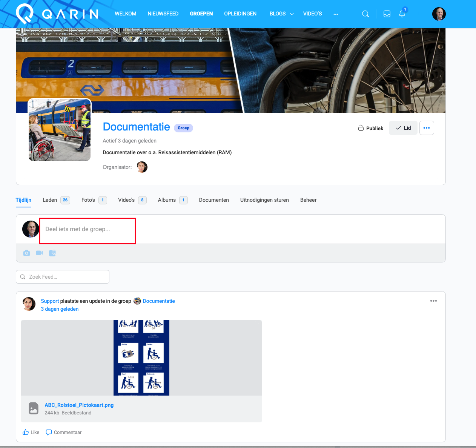Toggle the Lid membership button
The width and height of the screenshot is (476, 448).
[x=403, y=128]
